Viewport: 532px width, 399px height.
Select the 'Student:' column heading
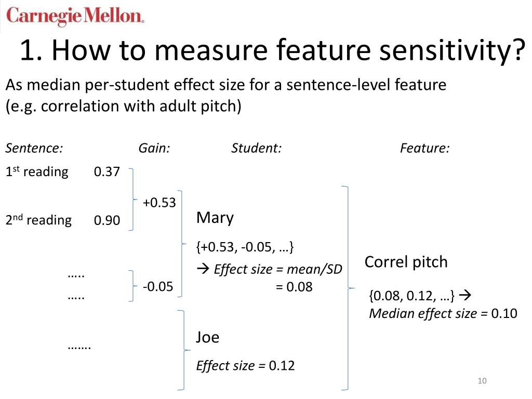(256, 148)
